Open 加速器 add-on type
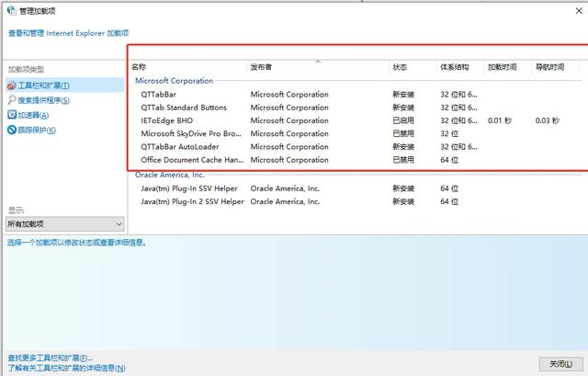Image resolution: width=588 pixels, height=376 pixels. click(33, 115)
